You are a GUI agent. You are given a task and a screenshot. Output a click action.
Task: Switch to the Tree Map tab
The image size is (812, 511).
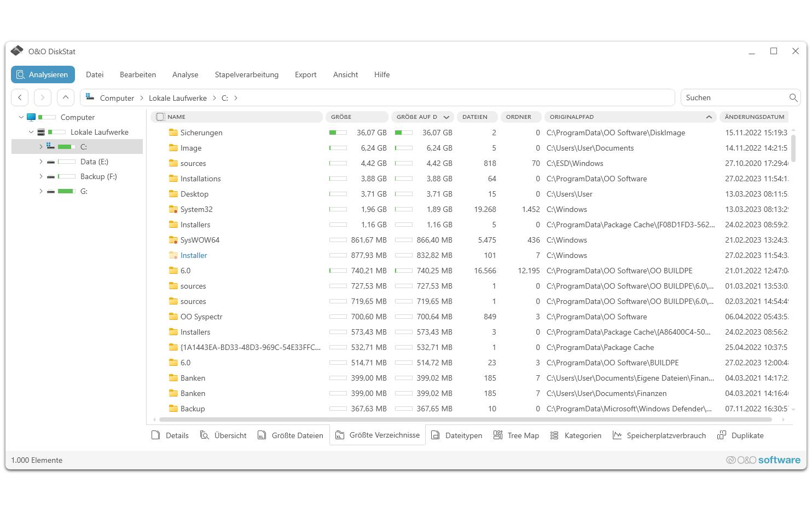point(516,435)
